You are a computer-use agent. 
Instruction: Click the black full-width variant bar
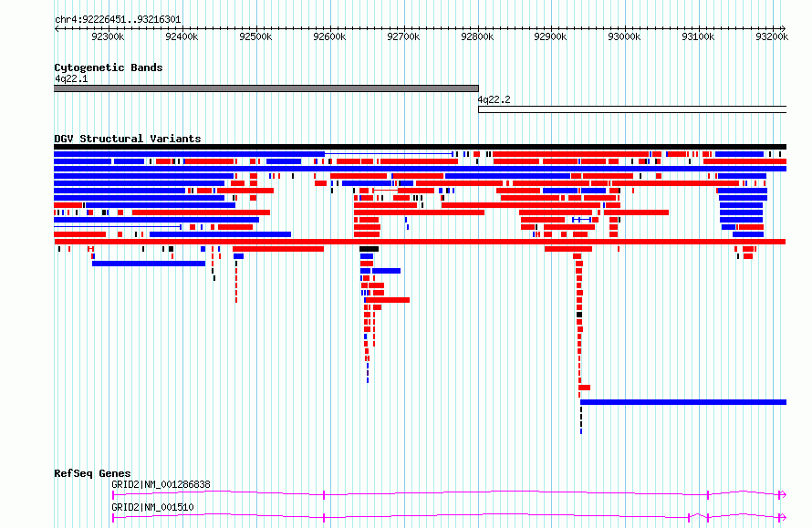pos(420,147)
